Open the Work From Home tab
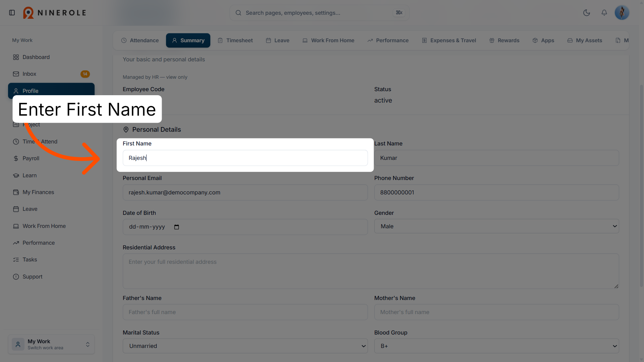This screenshot has height=362, width=644. [x=328, y=41]
